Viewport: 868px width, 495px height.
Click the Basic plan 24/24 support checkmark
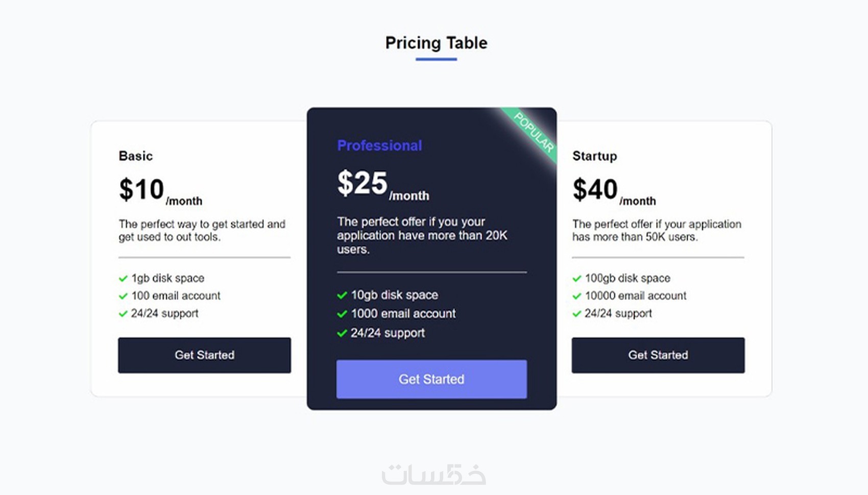[123, 314]
